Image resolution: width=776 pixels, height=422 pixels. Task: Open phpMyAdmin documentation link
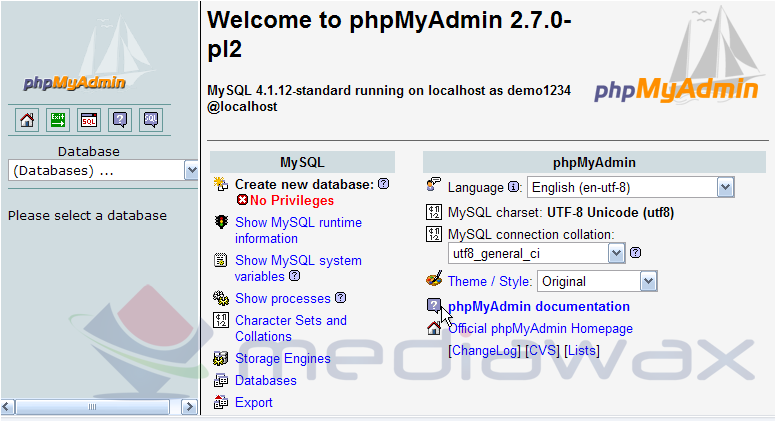(x=539, y=307)
